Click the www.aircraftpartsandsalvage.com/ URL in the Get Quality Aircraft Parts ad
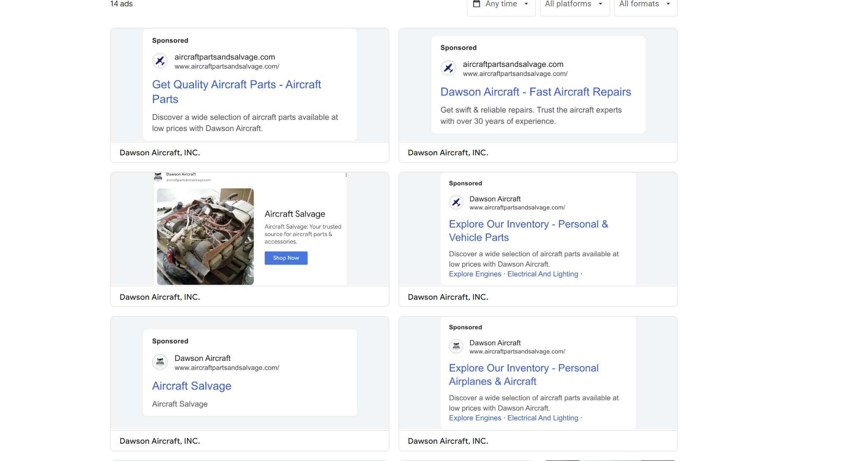 (x=227, y=67)
